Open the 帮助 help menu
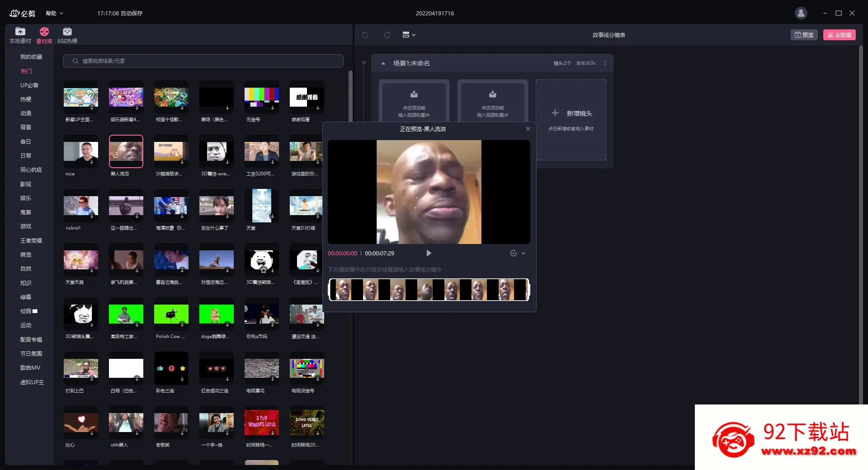The height and width of the screenshot is (470, 868). click(x=54, y=14)
